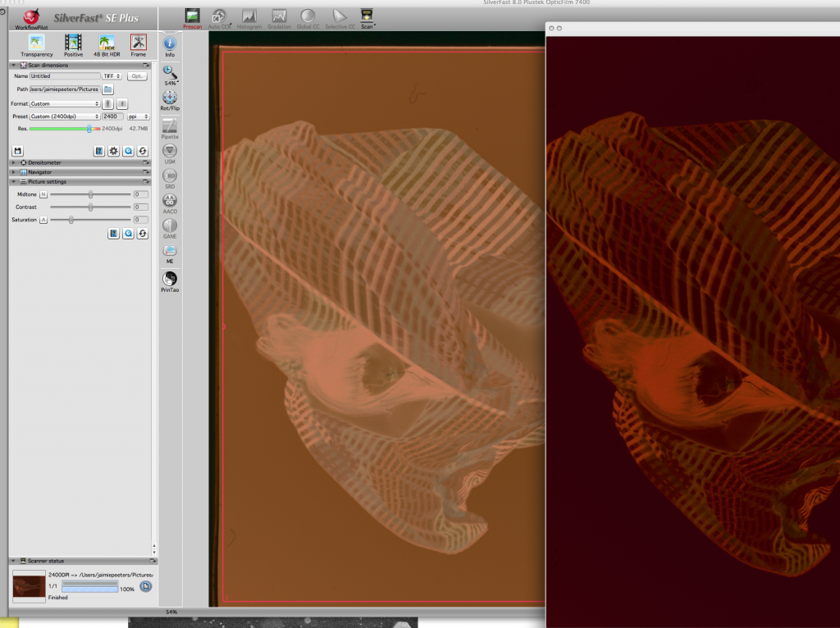Click the Saturation slider handle
840x628 pixels.
[71, 220]
